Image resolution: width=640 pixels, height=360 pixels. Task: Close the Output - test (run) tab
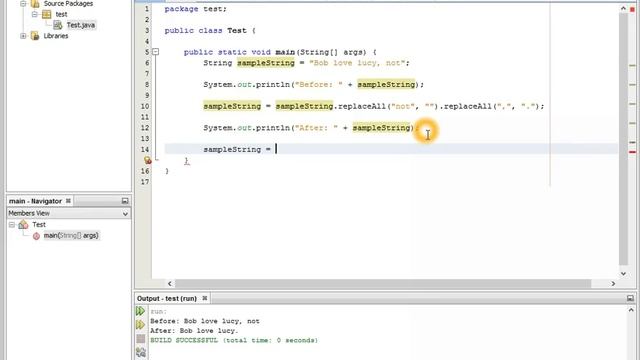204,298
